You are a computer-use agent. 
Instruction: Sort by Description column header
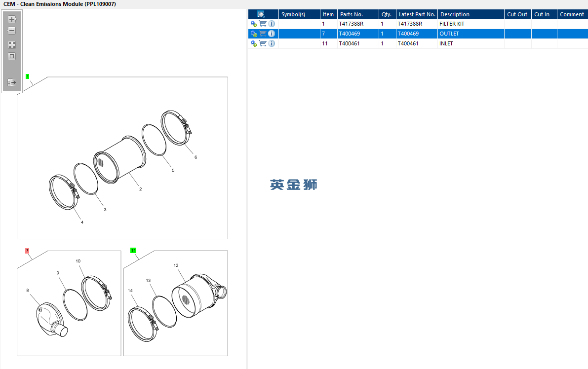471,14
